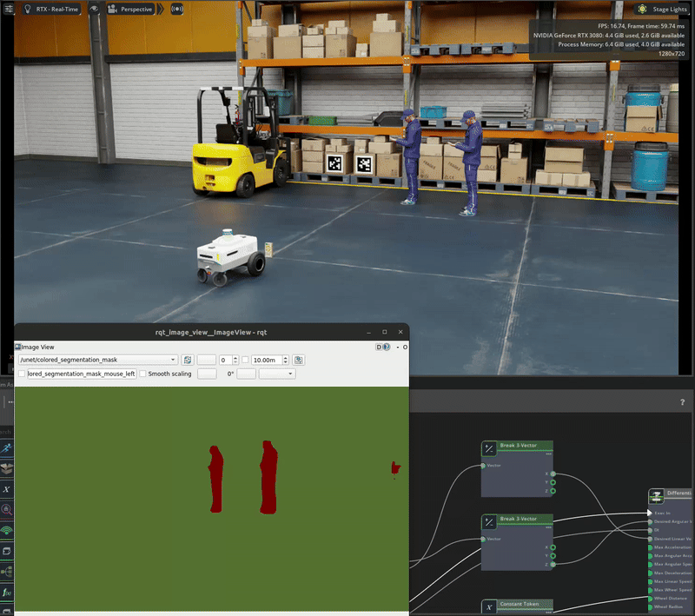Open the RTX - Real-Time renderer menu
695x616 pixels.
click(54, 9)
